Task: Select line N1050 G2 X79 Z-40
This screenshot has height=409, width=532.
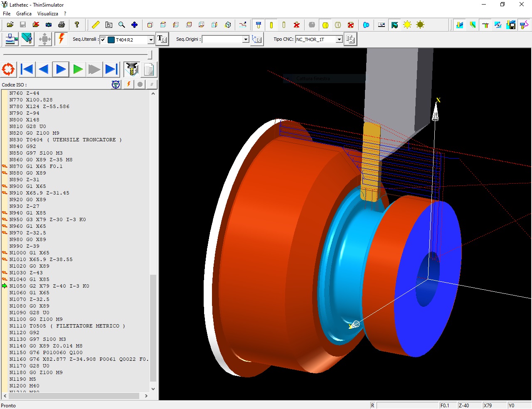Action: click(49, 286)
